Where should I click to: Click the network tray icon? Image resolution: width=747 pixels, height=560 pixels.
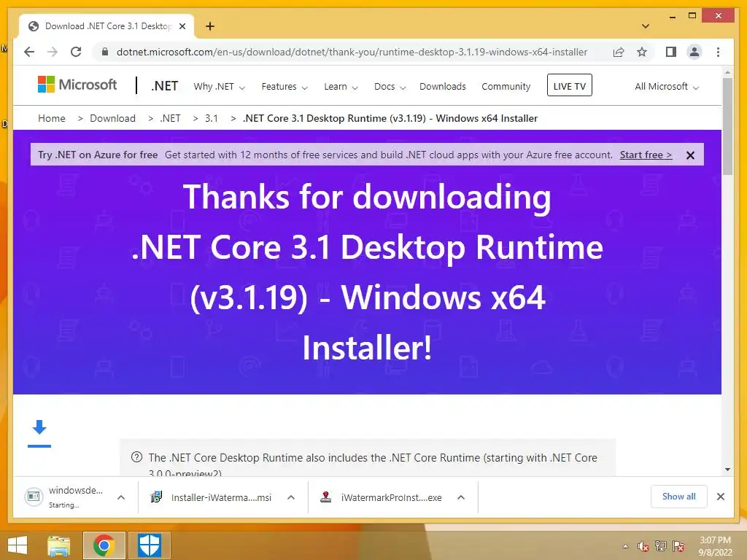point(661,546)
